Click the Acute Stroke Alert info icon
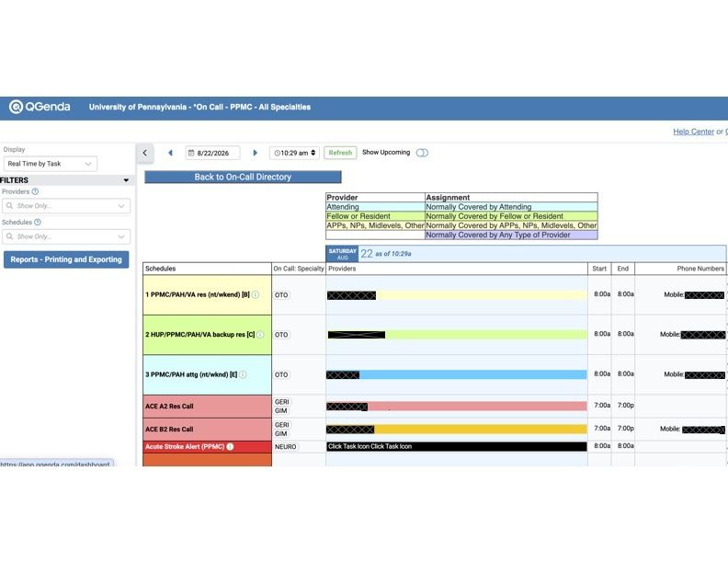Viewport: 728px width, 563px height. (x=230, y=446)
